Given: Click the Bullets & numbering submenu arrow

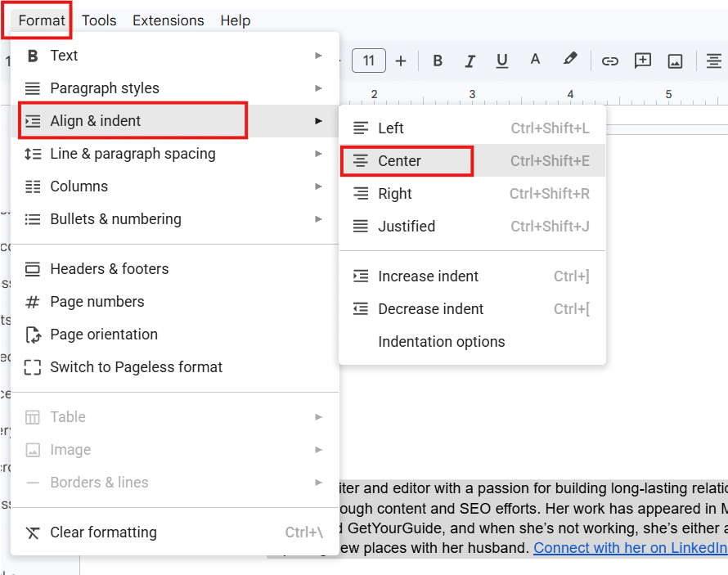Looking at the screenshot, I should (x=318, y=219).
